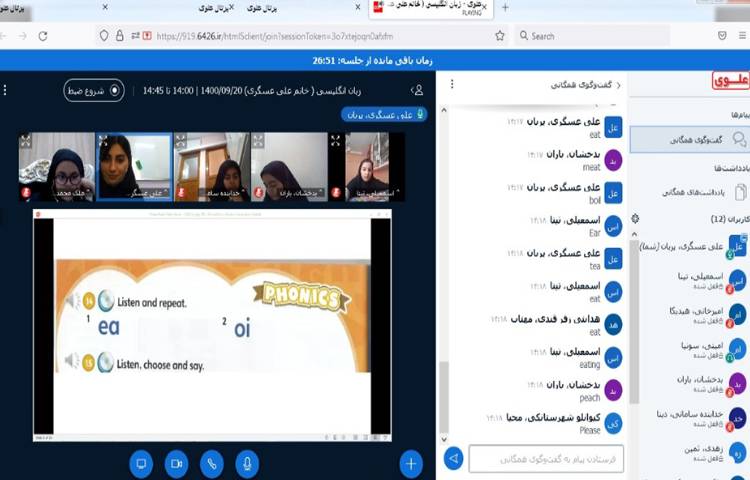Screen dimensions: 750x480
Task: Open a new browser tab
Action: 505,8
